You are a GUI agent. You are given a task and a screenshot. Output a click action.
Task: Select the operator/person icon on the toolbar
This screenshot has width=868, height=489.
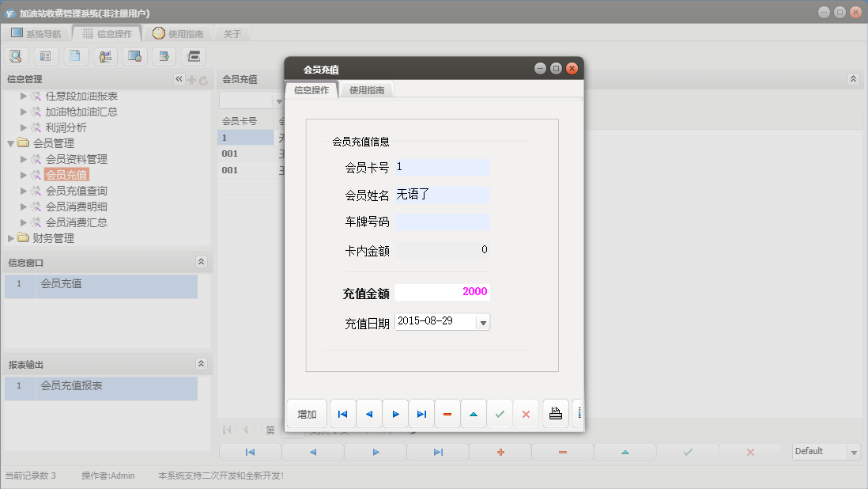coord(104,56)
